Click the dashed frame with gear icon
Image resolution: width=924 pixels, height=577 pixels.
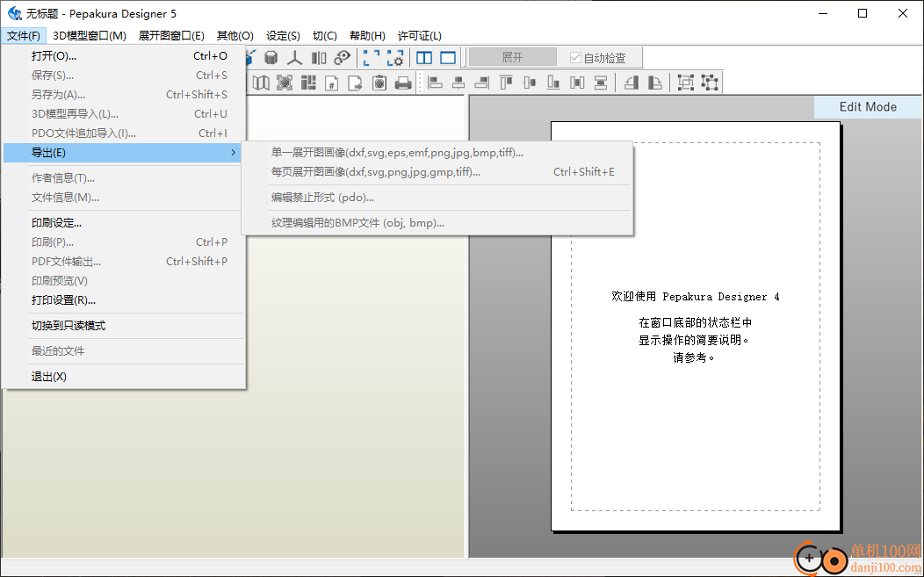point(395,57)
